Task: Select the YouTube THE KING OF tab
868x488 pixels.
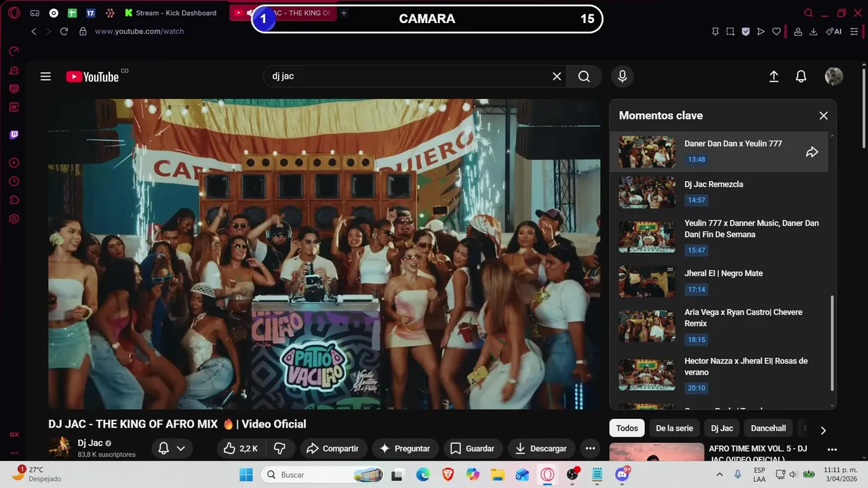Action: click(283, 13)
